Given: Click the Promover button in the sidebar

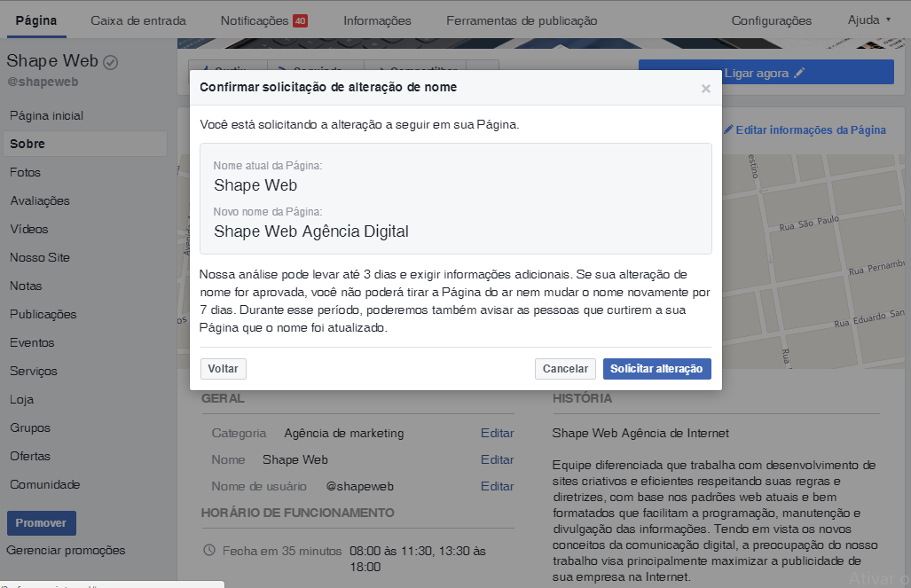Looking at the screenshot, I should coord(42,523).
